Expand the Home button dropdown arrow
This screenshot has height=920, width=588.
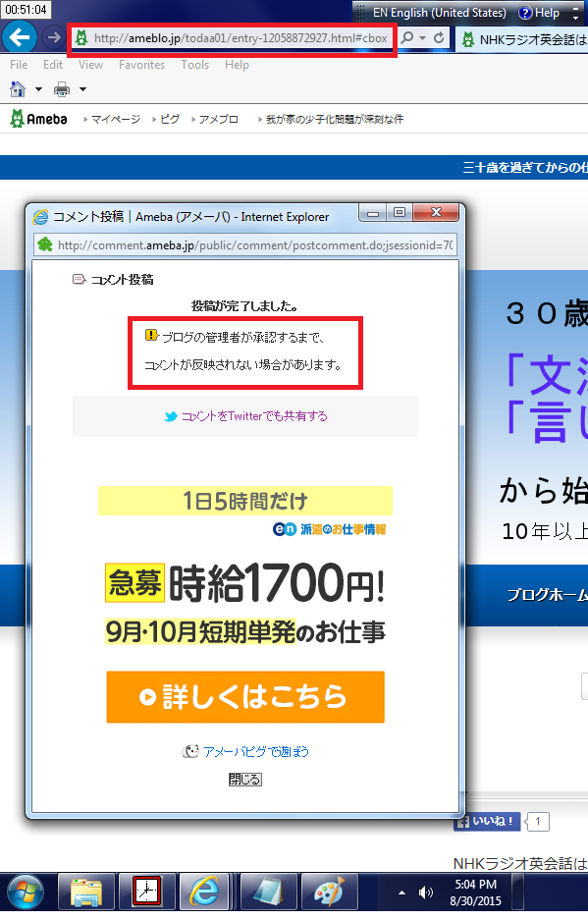[x=38, y=89]
